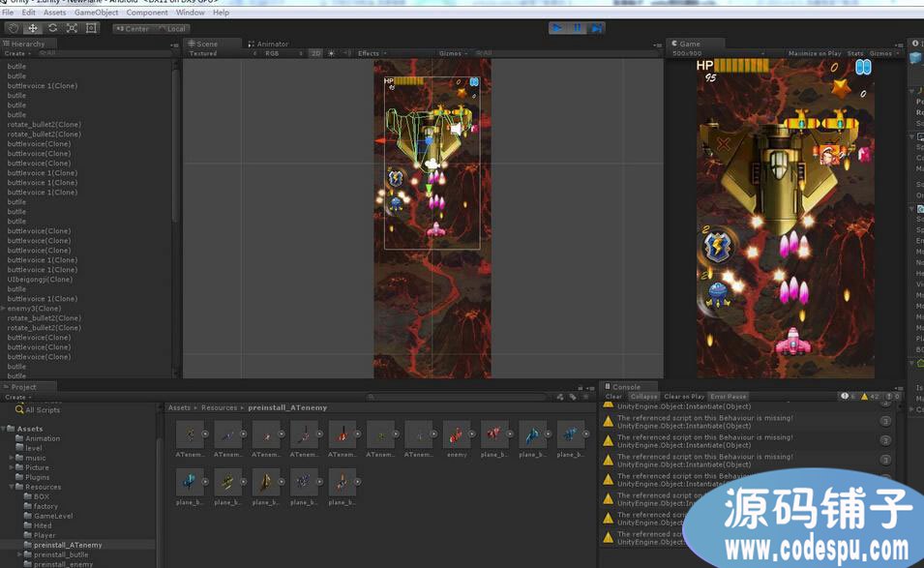The width and height of the screenshot is (924, 568).
Task: Open RGB render mode dropdown
Action: (283, 53)
